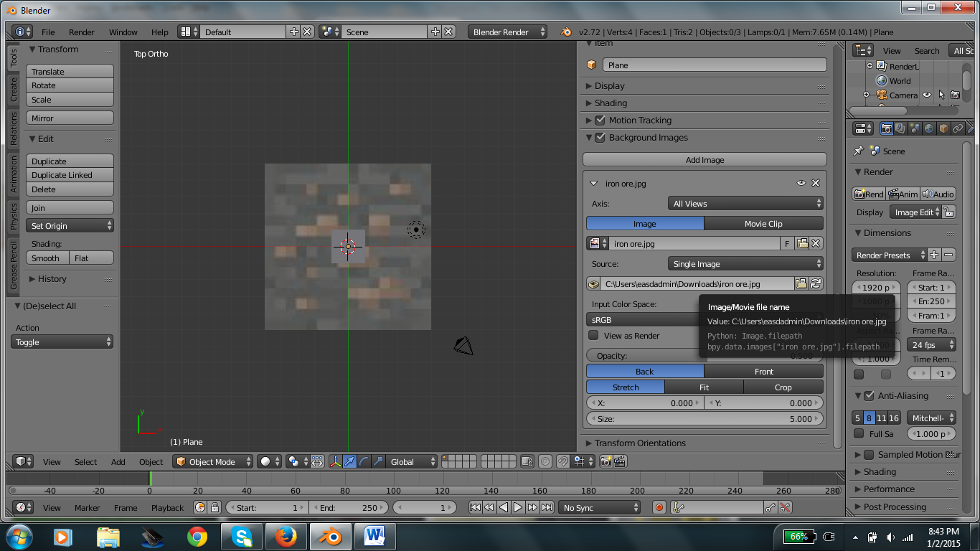Open the Render menu in info header

[x=82, y=32]
